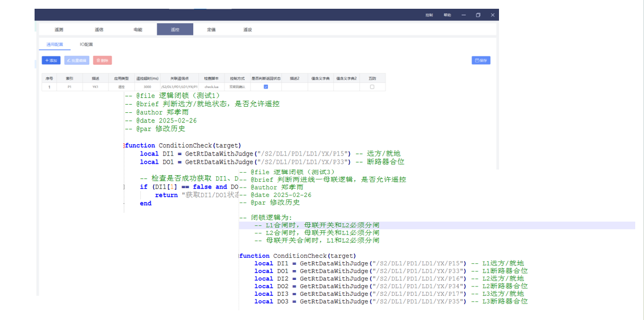Switch to the 遥信 tab

point(99,29)
